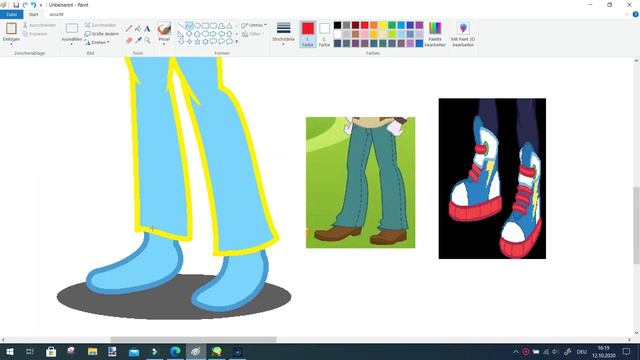Expand the shapes gallery more arrow
The width and height of the screenshot is (640, 360).
(237, 42)
